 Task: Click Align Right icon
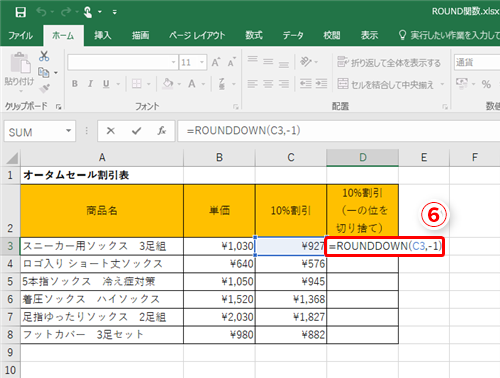click(284, 84)
